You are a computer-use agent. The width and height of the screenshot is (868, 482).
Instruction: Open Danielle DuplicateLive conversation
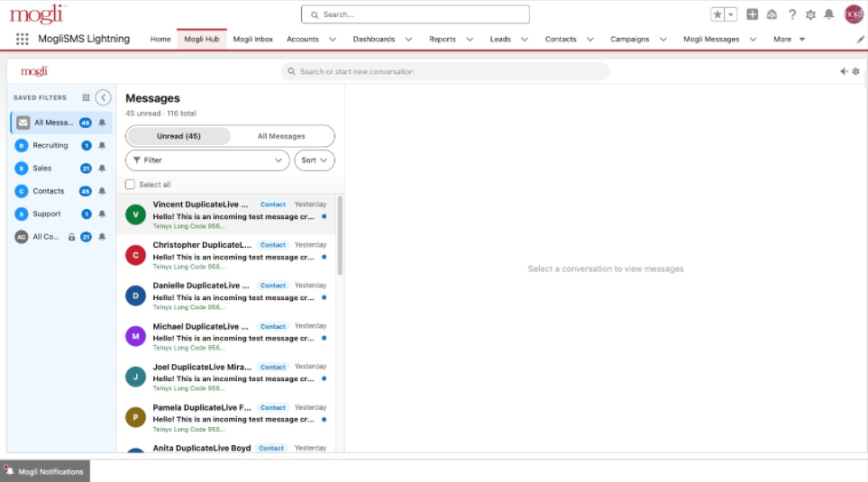tap(227, 296)
